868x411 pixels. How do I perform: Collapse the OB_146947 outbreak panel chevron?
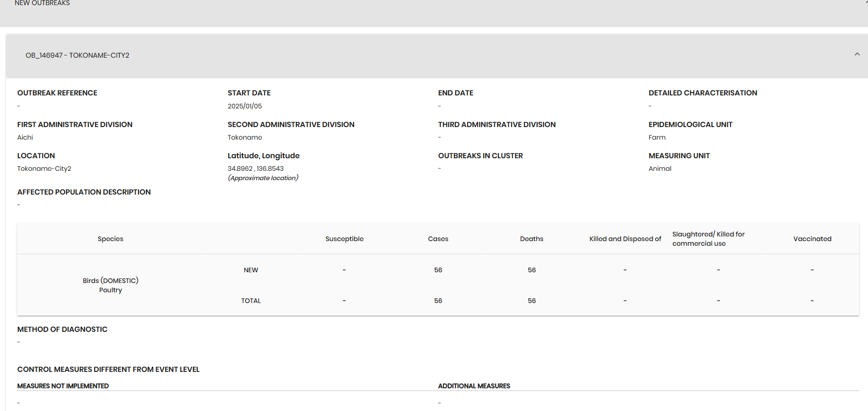point(857,54)
